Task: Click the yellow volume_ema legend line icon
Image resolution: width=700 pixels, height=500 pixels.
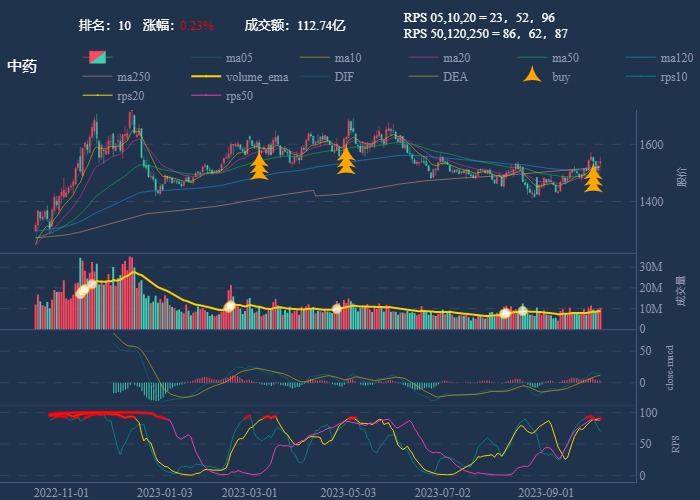Action: [206, 77]
